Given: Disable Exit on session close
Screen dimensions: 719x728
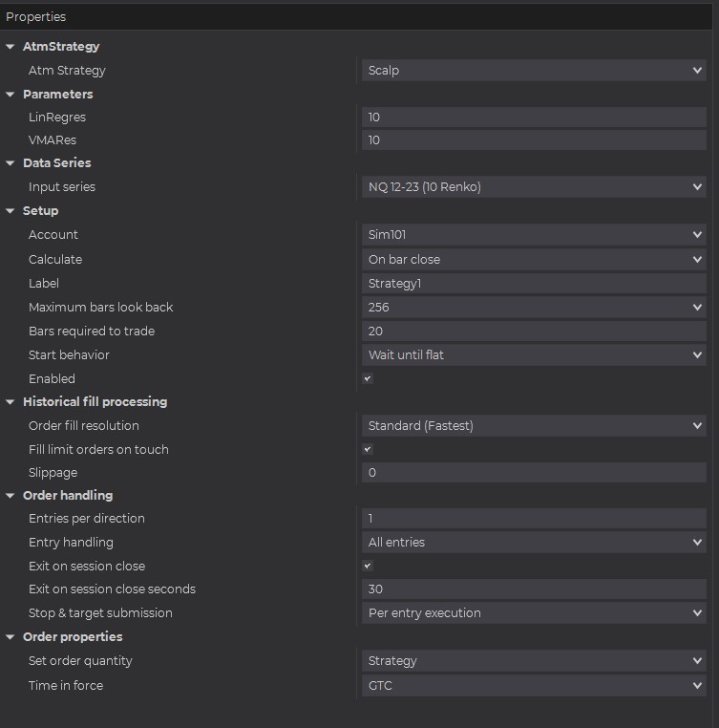Looking at the screenshot, I should click(368, 566).
